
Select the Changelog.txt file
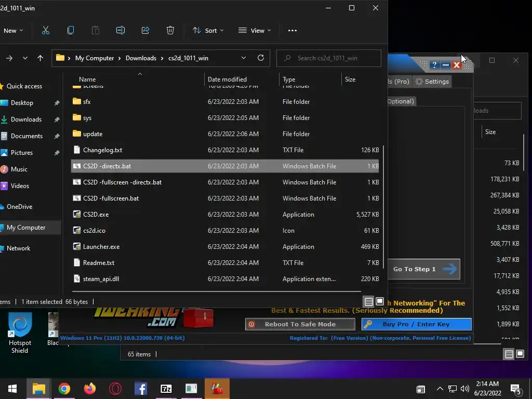pos(224,150)
